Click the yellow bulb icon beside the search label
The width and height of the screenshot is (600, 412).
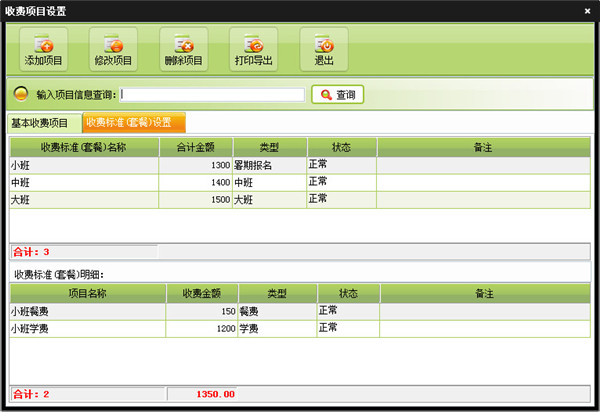[x=20, y=95]
